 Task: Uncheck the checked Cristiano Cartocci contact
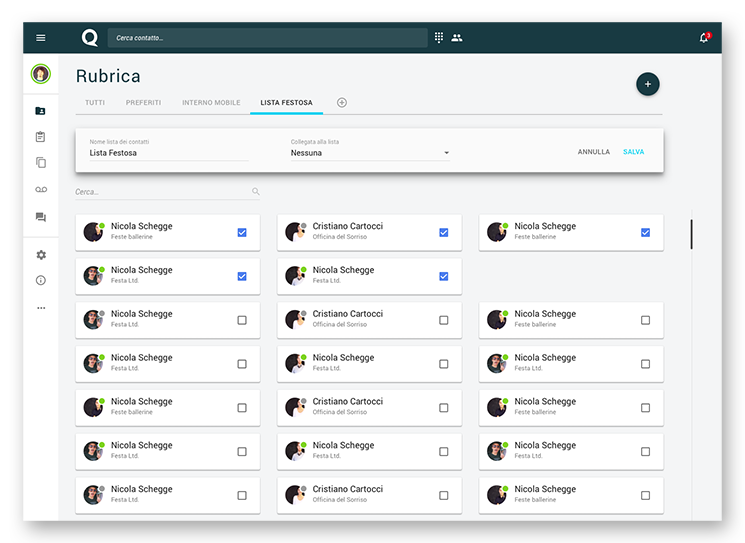point(443,232)
